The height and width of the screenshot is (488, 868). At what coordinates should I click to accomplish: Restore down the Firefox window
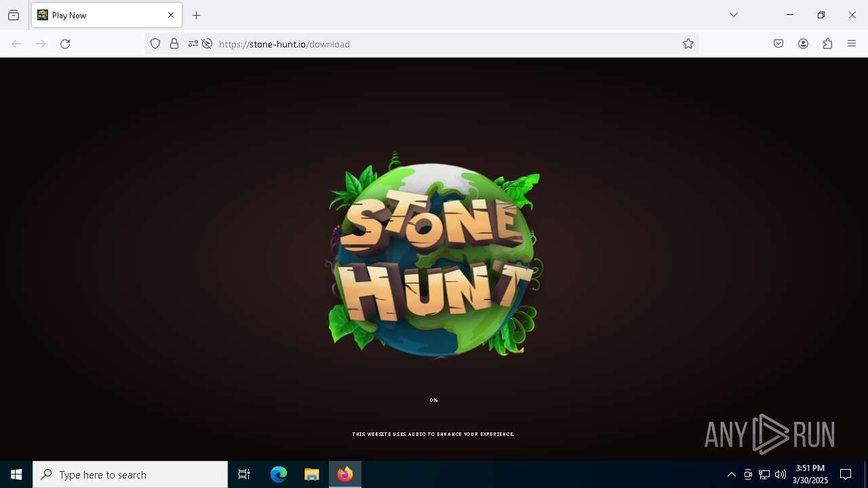pyautogui.click(x=821, y=15)
